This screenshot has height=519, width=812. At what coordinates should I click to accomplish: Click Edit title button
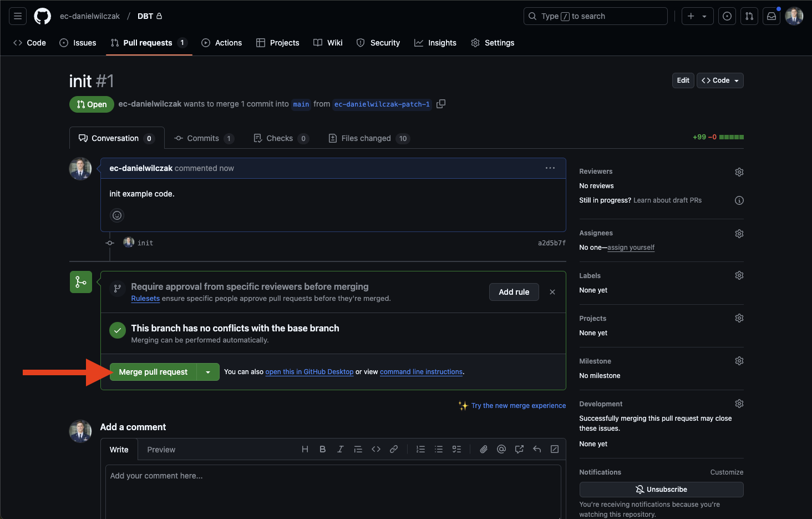pos(683,80)
